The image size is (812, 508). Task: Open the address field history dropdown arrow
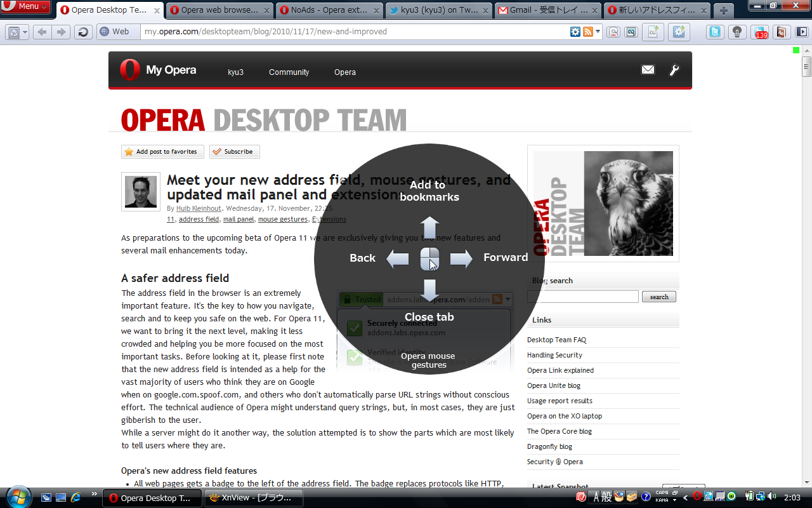[598, 32]
